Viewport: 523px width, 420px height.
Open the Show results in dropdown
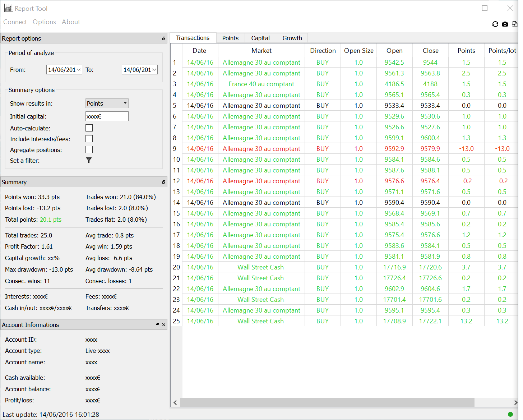point(107,103)
